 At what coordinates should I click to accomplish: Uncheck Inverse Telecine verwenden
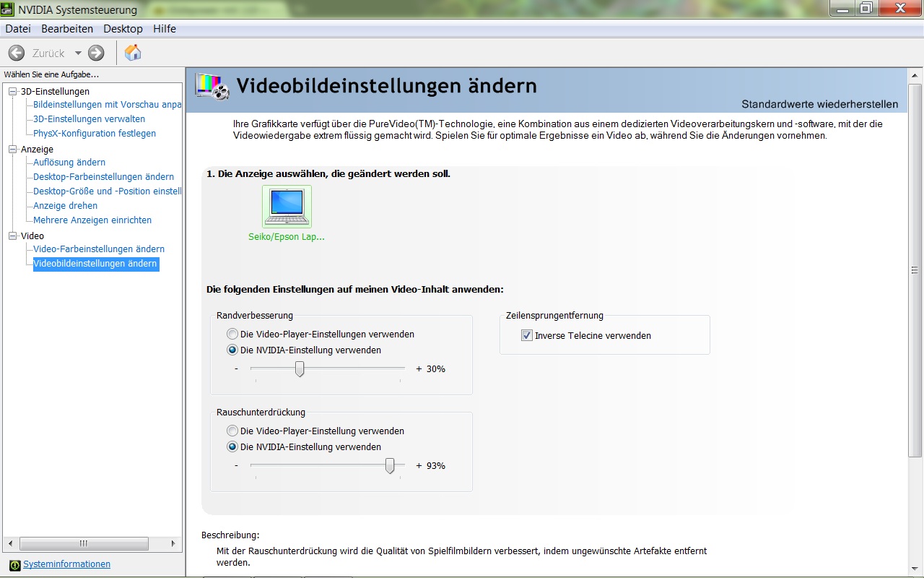[527, 336]
